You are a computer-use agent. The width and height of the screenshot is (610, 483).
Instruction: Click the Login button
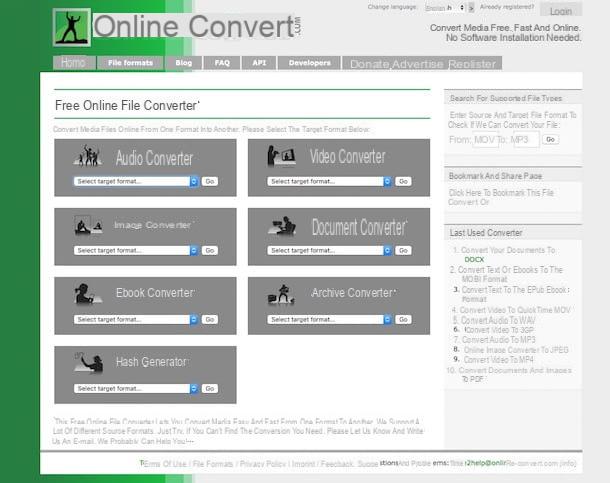[561, 10]
